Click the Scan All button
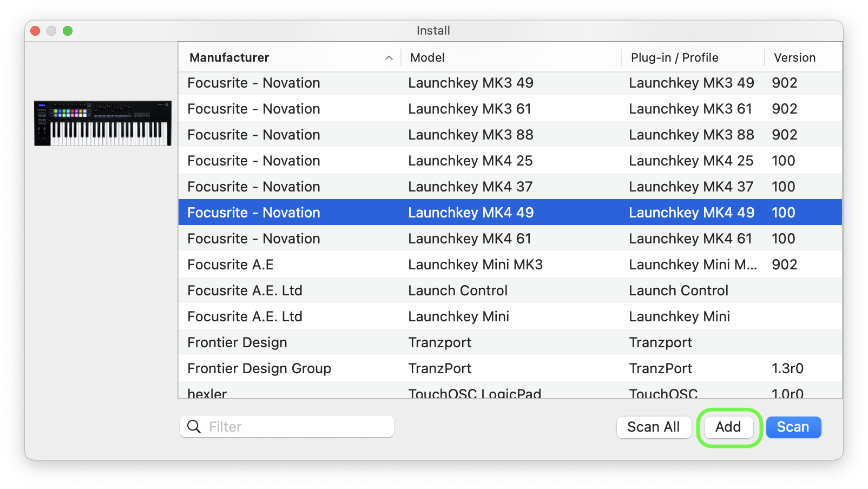 click(654, 427)
